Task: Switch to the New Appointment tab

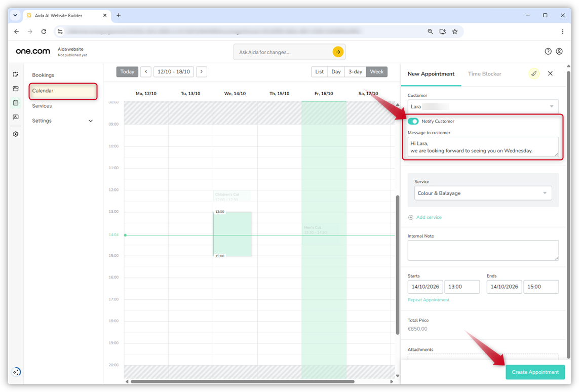Action: pos(431,74)
